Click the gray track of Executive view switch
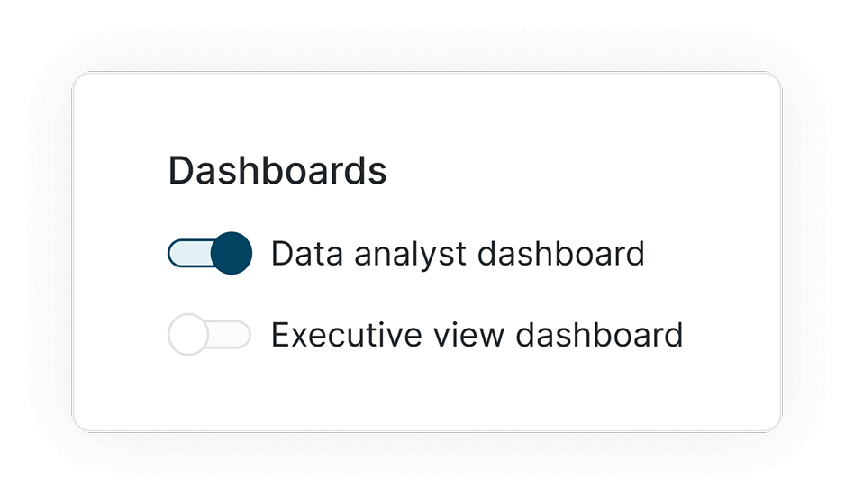854x504 pixels. [230, 335]
